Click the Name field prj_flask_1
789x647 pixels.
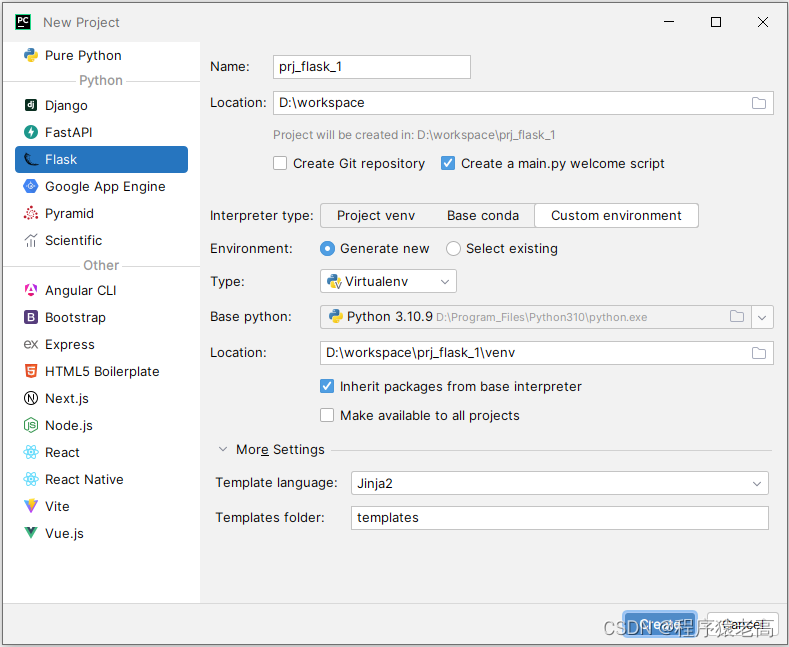point(372,67)
